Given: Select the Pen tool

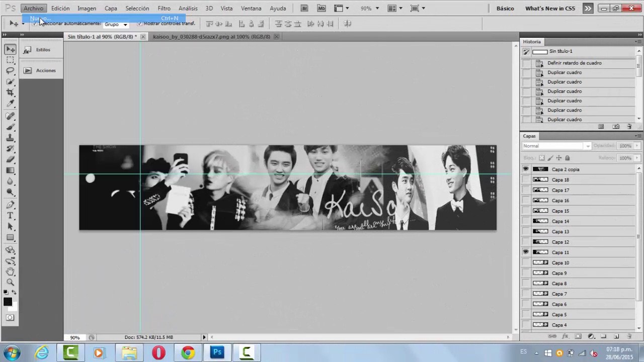Looking at the screenshot, I should tap(10, 205).
